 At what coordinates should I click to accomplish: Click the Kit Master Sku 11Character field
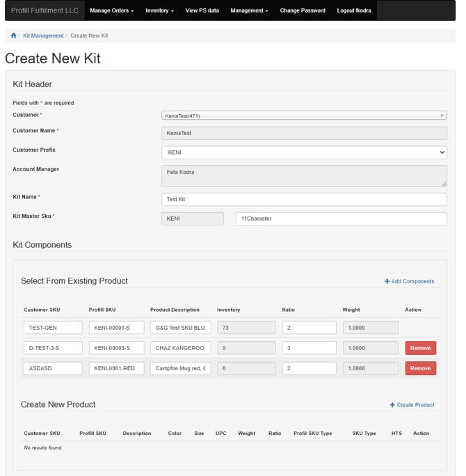[x=341, y=219]
